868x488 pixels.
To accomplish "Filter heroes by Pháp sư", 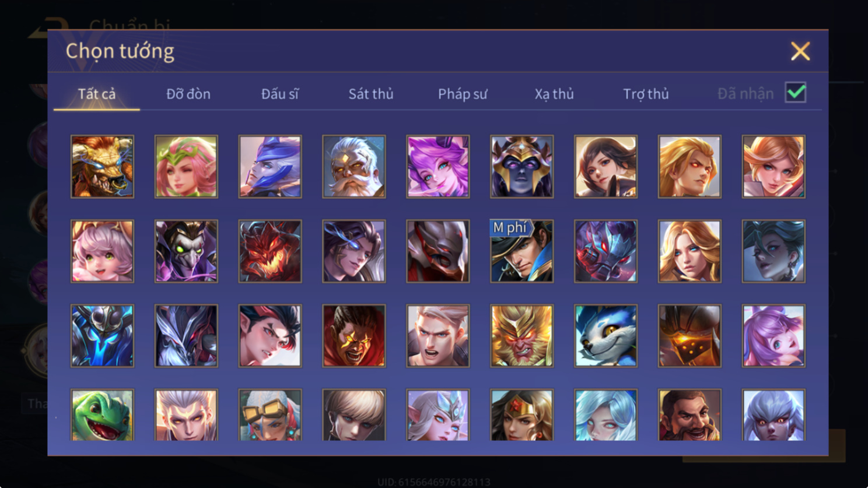I will (463, 94).
